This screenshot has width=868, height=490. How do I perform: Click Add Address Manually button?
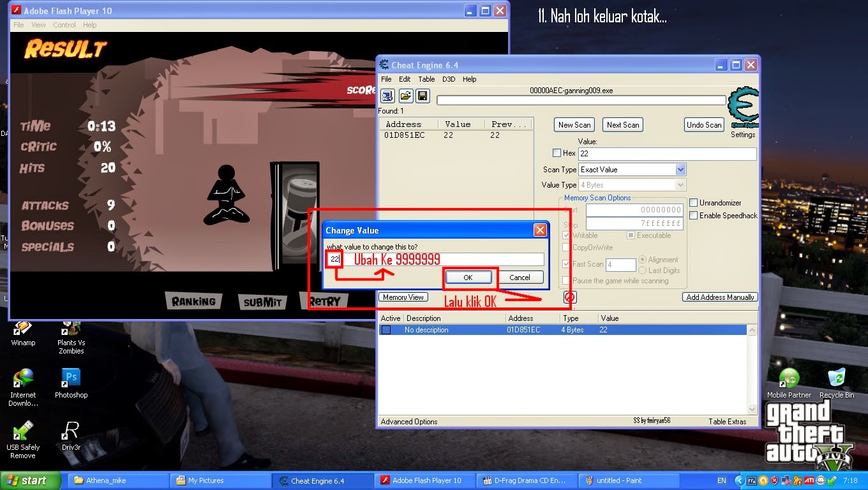[720, 297]
